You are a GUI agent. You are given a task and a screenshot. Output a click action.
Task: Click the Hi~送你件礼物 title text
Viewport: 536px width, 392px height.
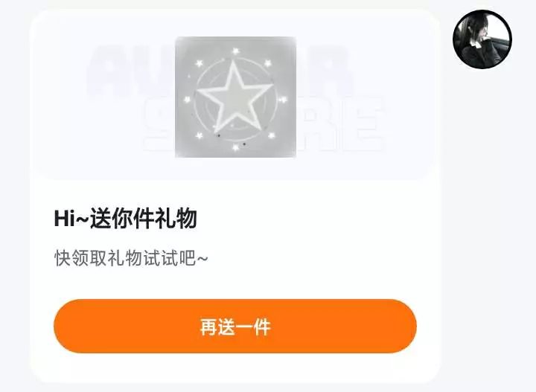click(x=126, y=219)
